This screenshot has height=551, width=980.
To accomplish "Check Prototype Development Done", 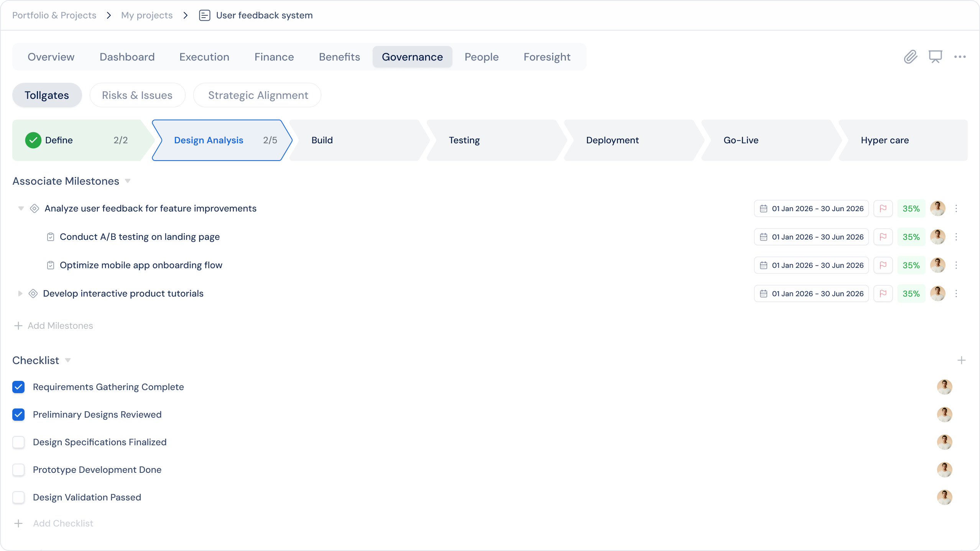I will pyautogui.click(x=18, y=470).
